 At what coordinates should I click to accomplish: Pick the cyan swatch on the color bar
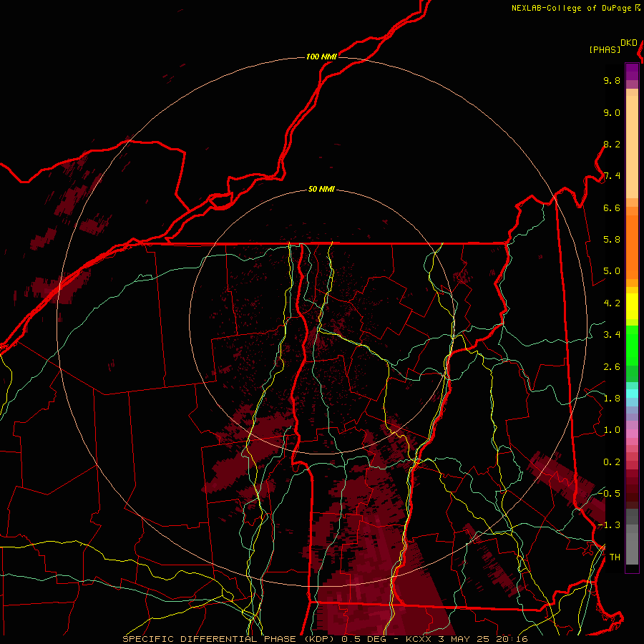point(632,394)
